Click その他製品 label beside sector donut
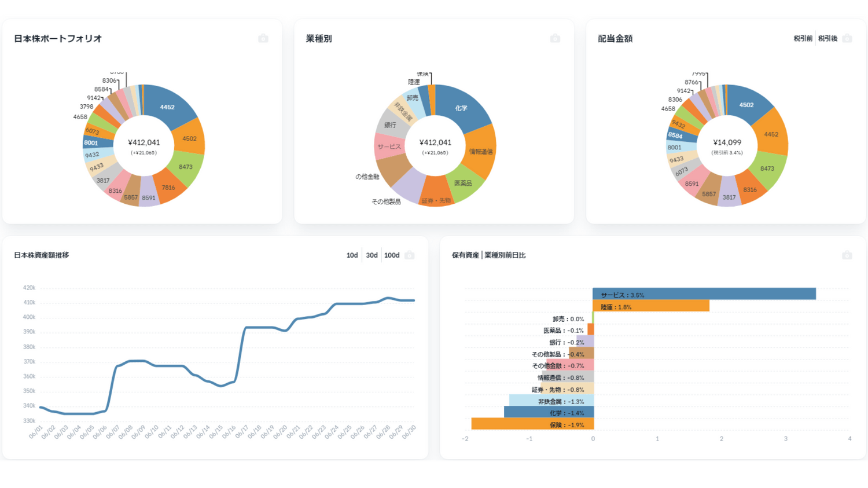 coord(386,201)
